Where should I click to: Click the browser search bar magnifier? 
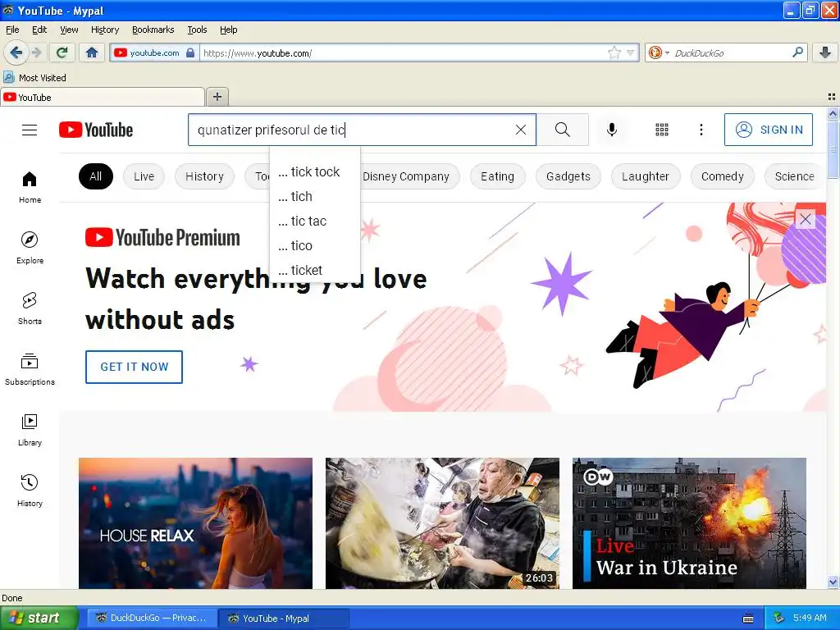797,52
